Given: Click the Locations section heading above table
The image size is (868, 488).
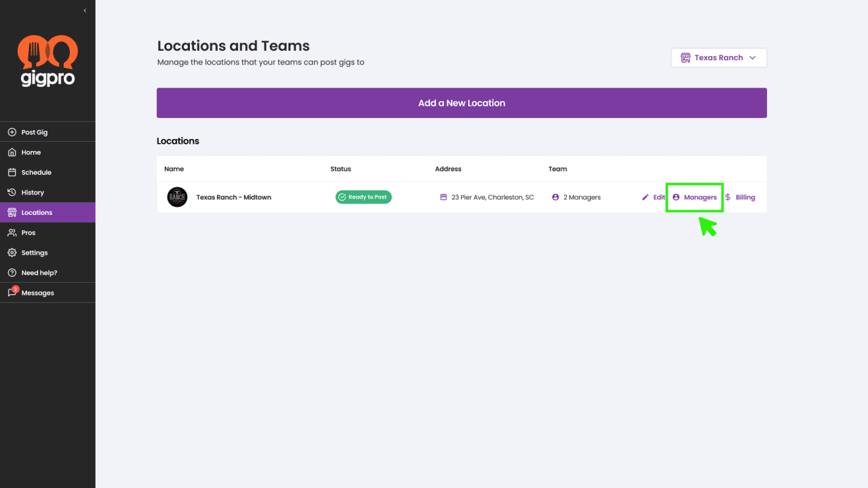Looking at the screenshot, I should 178,141.
